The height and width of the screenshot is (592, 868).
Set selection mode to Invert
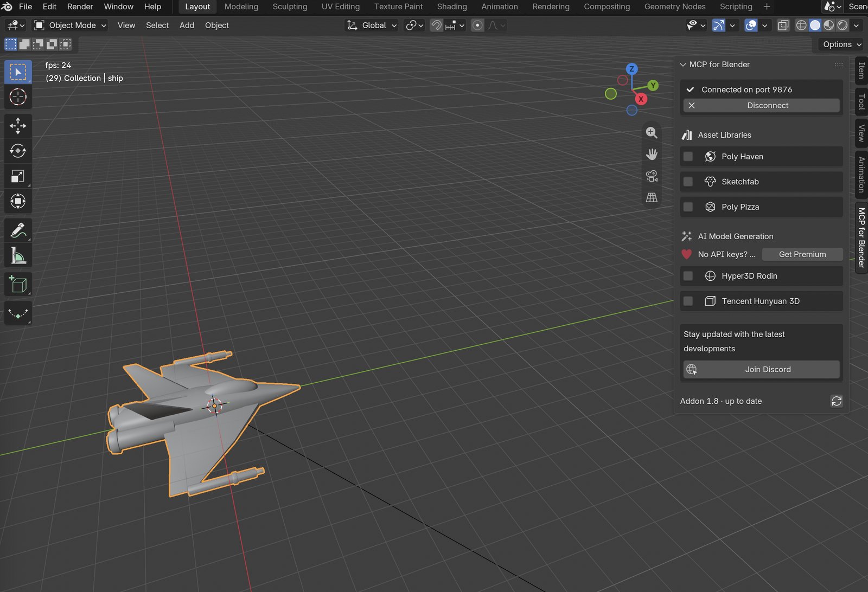pyautogui.click(x=52, y=44)
